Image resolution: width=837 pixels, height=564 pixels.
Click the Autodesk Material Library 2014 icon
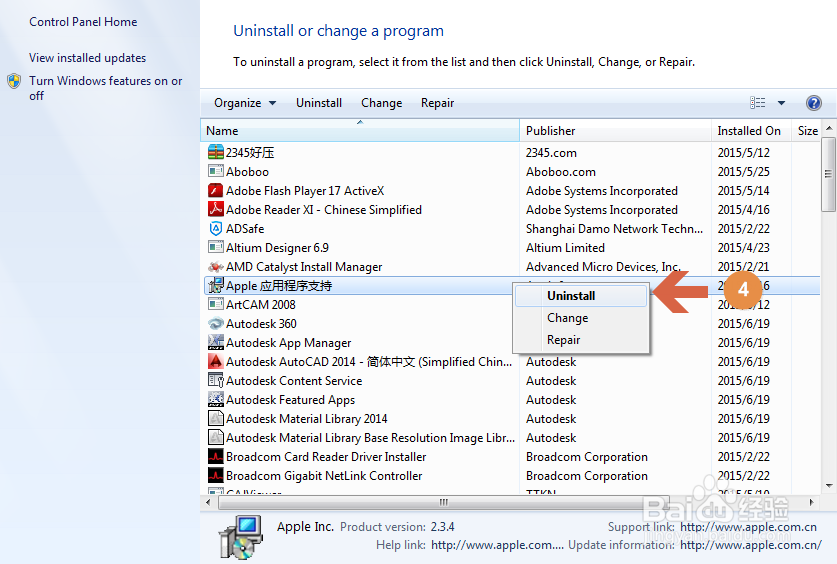[x=216, y=418]
